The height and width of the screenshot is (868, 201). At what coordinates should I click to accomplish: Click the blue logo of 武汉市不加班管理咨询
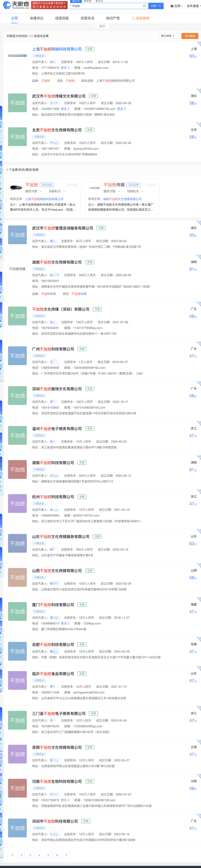pos(17,235)
